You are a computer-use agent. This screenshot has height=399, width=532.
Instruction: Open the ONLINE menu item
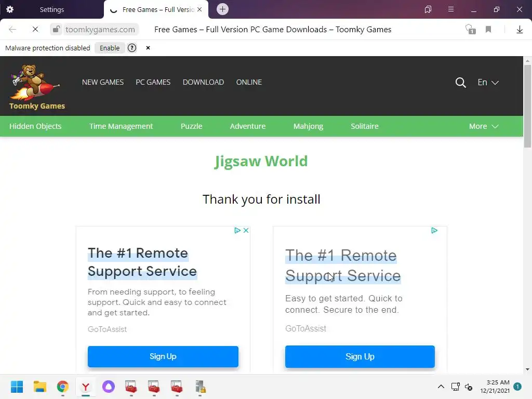point(249,82)
